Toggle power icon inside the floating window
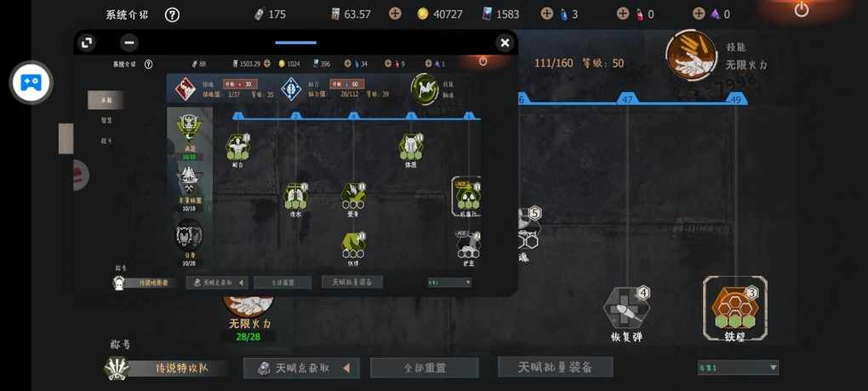 pyautogui.click(x=483, y=61)
